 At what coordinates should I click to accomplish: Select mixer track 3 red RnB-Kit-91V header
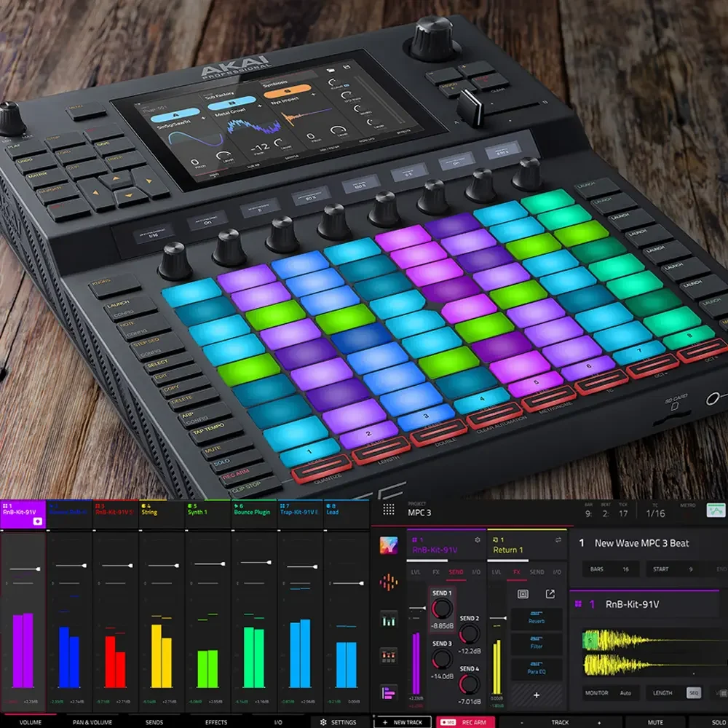click(116, 515)
